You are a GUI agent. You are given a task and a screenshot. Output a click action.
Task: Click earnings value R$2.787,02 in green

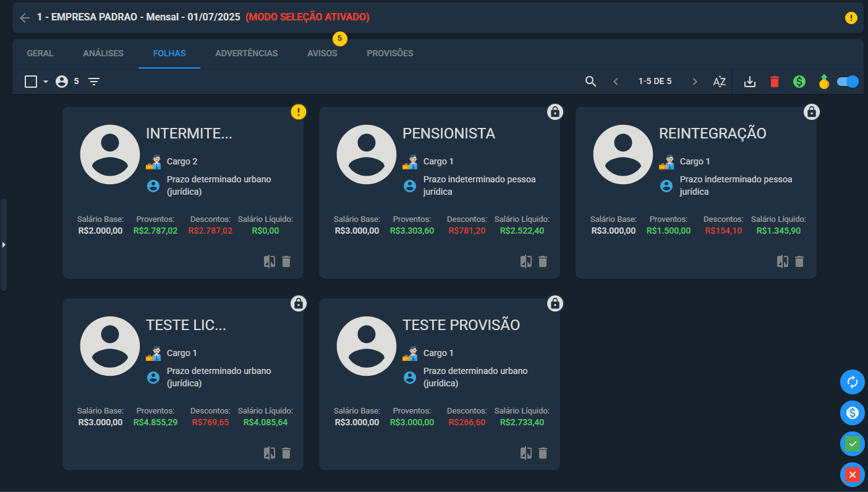point(155,231)
